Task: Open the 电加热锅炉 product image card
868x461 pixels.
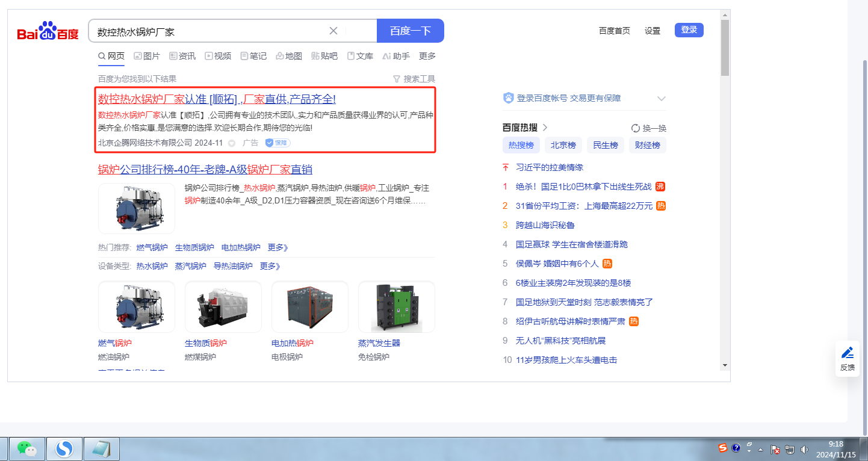Action: tap(310, 307)
